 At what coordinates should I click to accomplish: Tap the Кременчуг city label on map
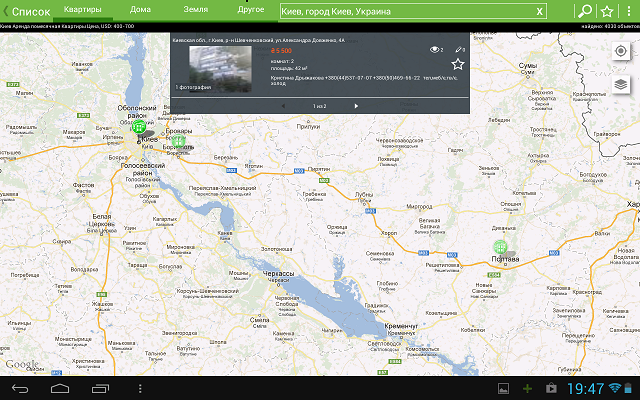401,326
